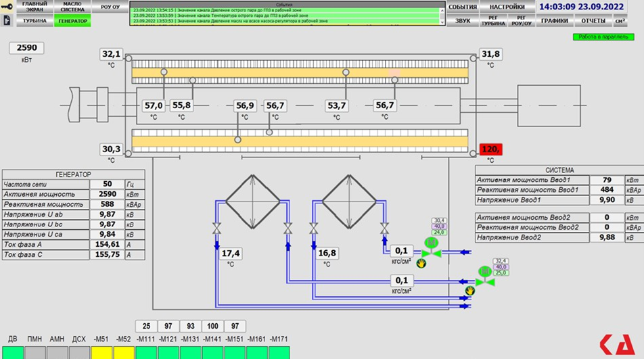644x359 pixels.
Task: Click the green -М141 status indicator
Action: [212, 353]
